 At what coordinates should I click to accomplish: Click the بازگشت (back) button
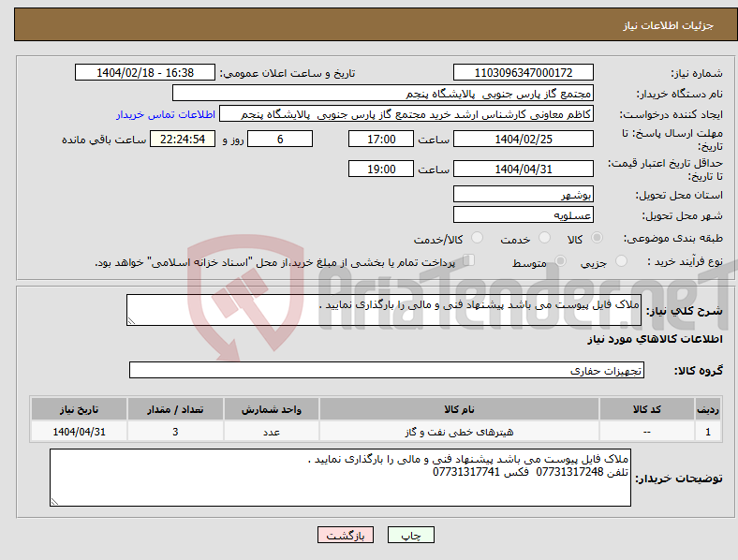pyautogui.click(x=345, y=535)
